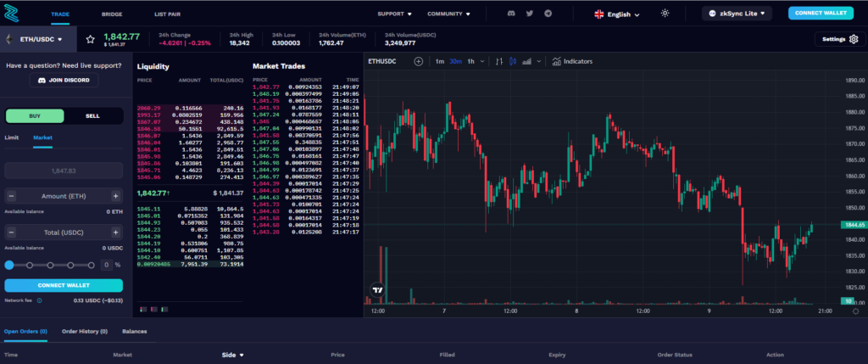
Task: Click the Discord icon in the top bar
Action: 511,14
